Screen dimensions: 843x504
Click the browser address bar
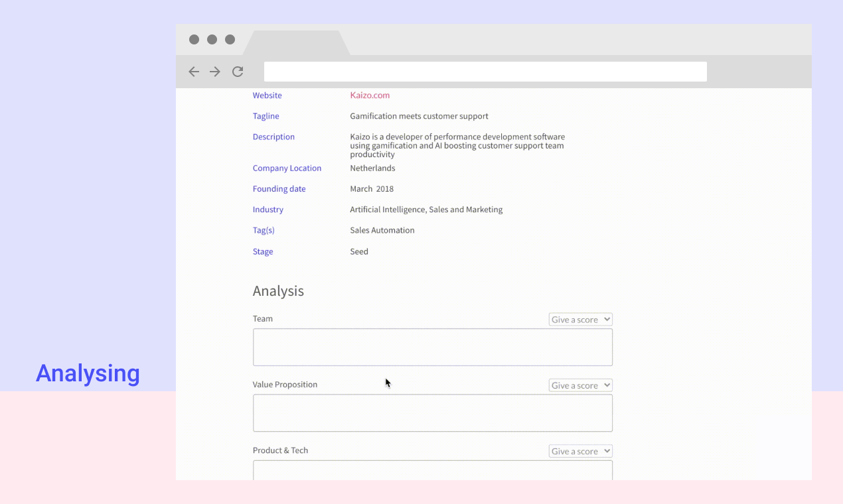[x=485, y=72]
